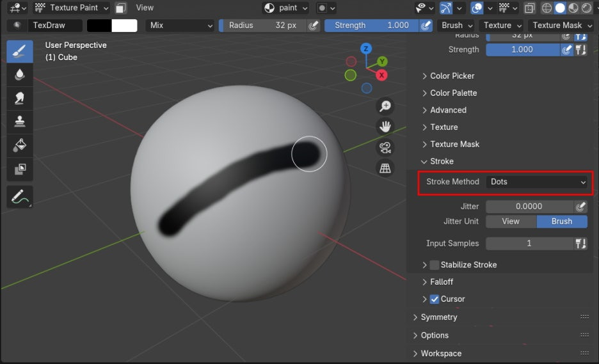Screen dimensions: 599x364
Task: Toggle X-ray icon in header
Action: pos(529,8)
